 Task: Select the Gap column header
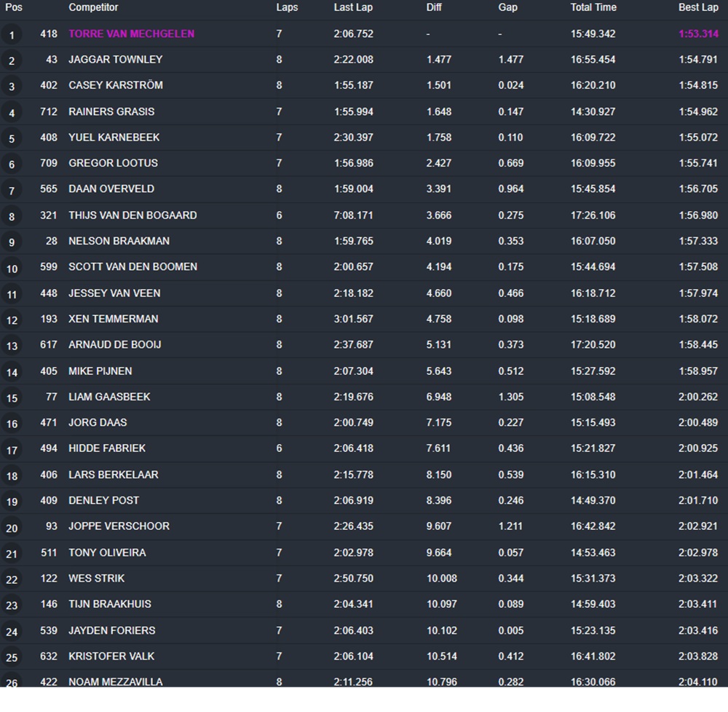click(x=507, y=7)
